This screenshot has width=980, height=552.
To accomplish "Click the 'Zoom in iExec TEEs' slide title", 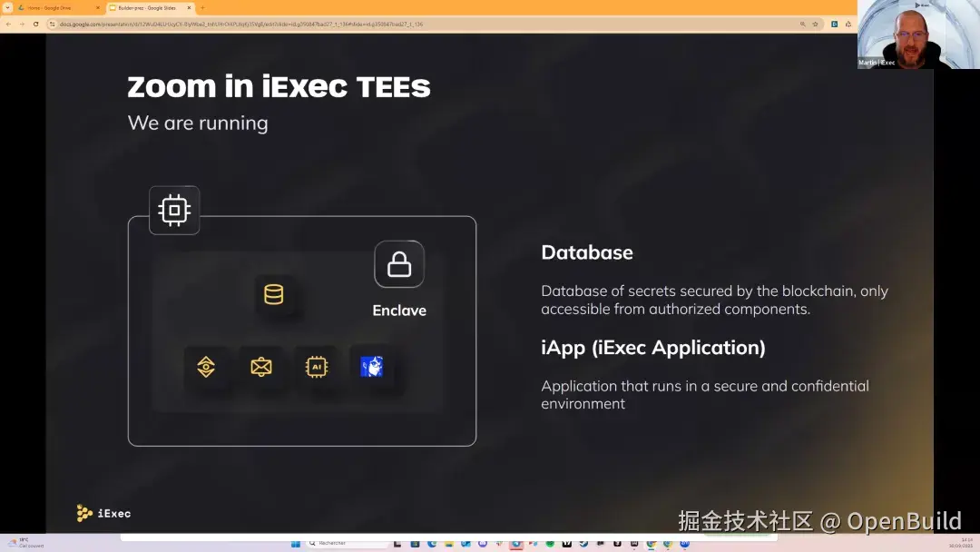I will (x=279, y=86).
